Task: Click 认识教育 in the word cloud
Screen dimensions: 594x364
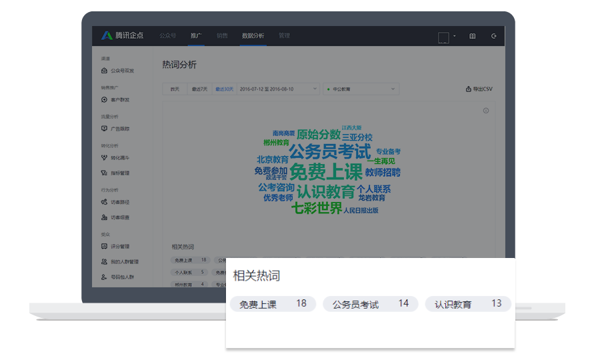Action: click(326, 191)
